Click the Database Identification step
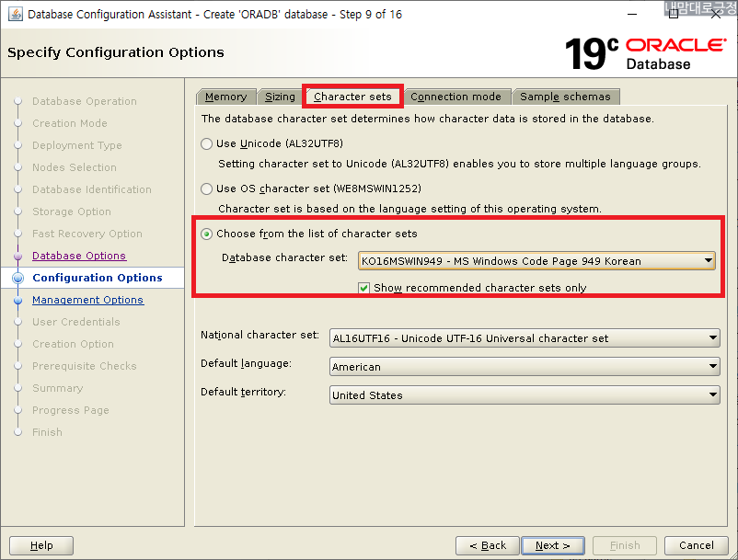The image size is (738, 560). 92,189
